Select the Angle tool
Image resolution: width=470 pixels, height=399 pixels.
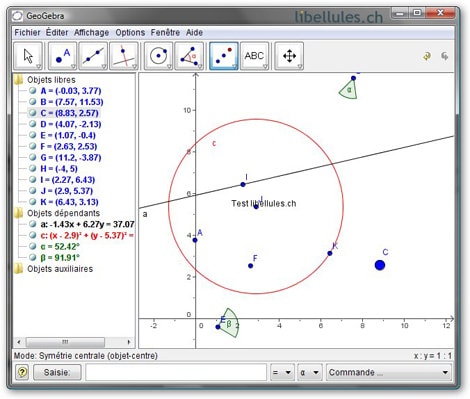(189, 56)
